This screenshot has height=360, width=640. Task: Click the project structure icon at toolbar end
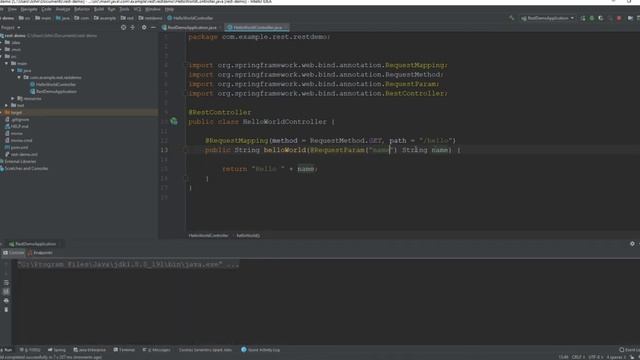630,18
